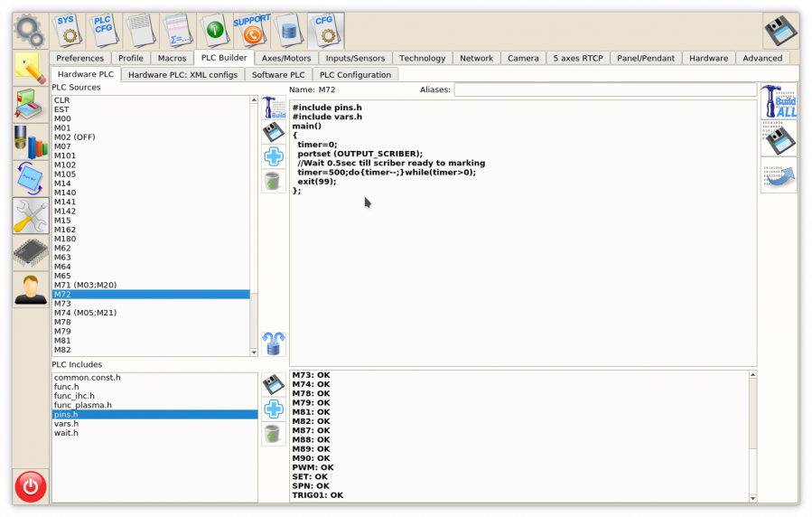The image size is (812, 517).
Task: Open the Inputs/Sensors tab
Action: click(355, 58)
